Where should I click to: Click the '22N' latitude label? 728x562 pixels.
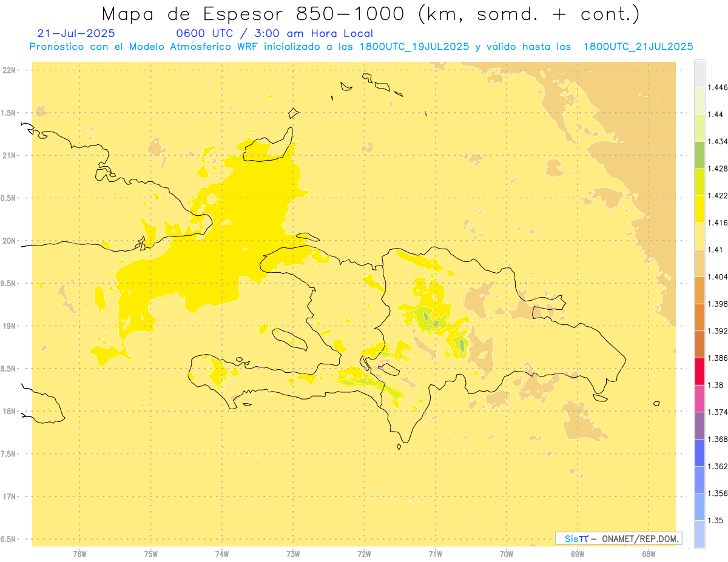pyautogui.click(x=10, y=70)
